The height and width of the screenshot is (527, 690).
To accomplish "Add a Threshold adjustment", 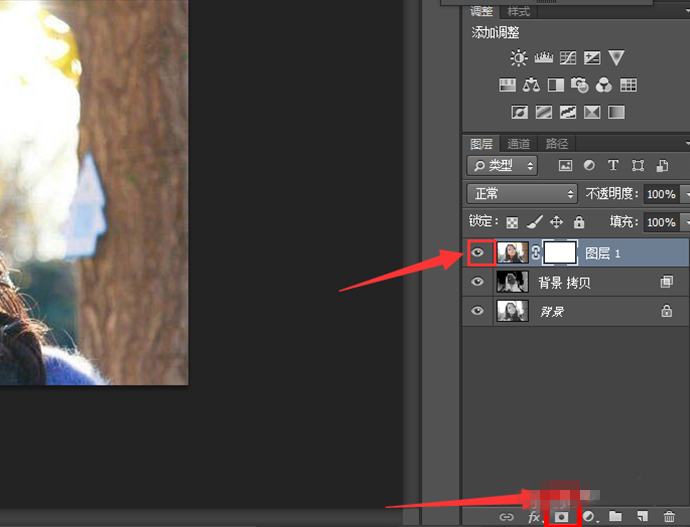I will pos(568,112).
